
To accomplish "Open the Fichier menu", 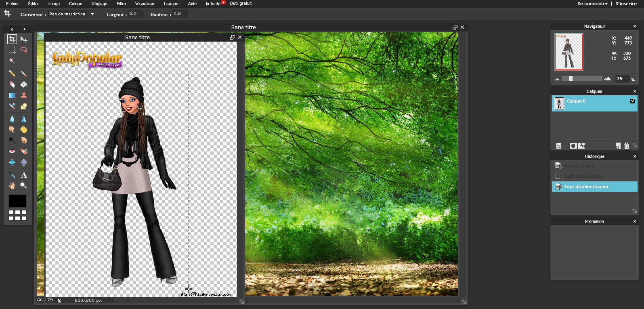I will click(x=13, y=4).
